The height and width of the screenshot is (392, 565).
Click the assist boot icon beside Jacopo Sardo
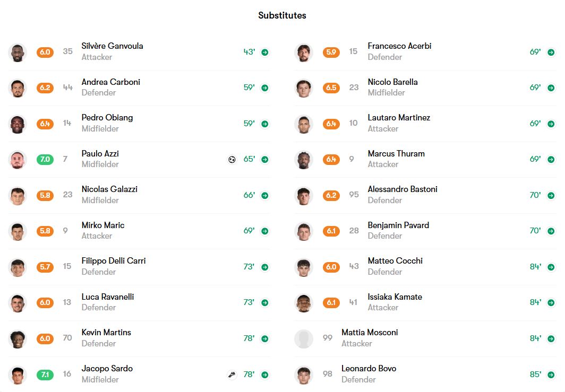pos(232,374)
